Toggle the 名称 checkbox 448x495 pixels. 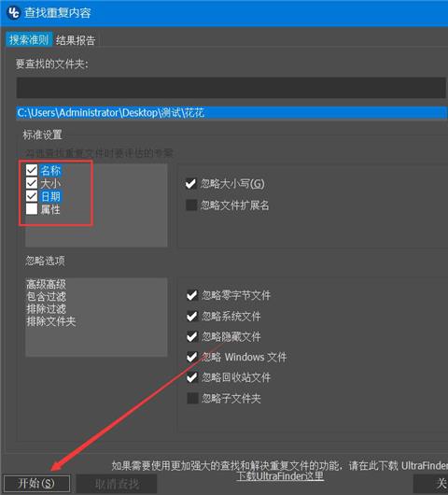point(32,170)
